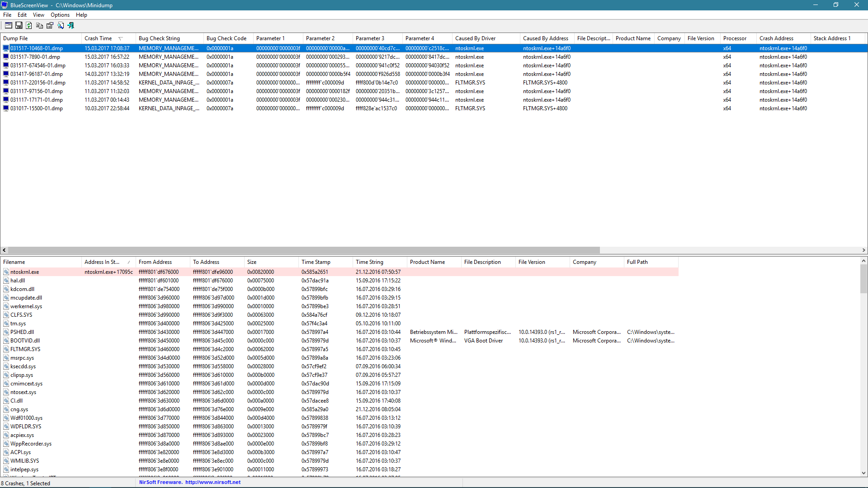
Task: Click the Caused By Driver column header
Action: pyautogui.click(x=475, y=38)
